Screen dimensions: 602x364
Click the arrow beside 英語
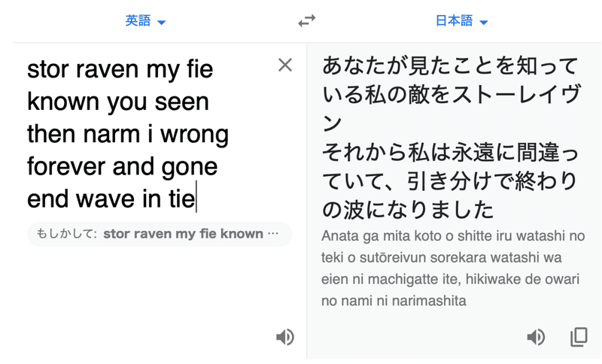[162, 23]
